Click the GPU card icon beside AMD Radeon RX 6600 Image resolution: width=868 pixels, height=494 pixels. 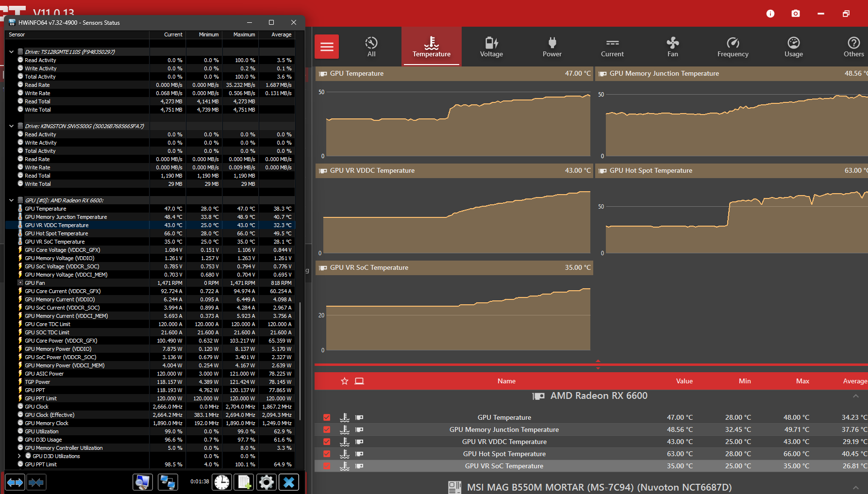click(x=538, y=396)
